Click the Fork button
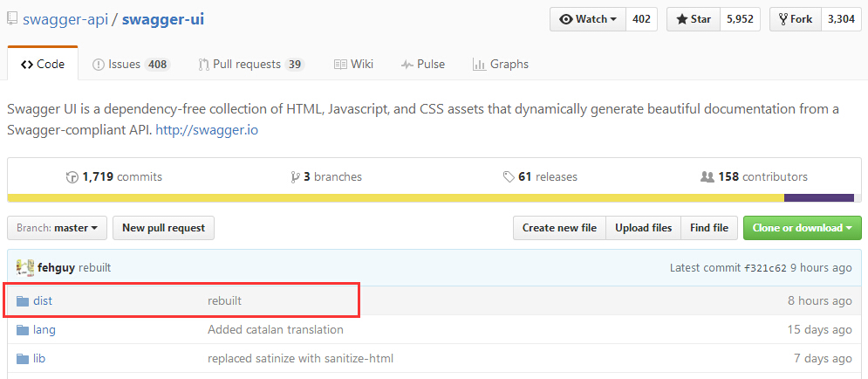This screenshot has width=868, height=379. (796, 19)
